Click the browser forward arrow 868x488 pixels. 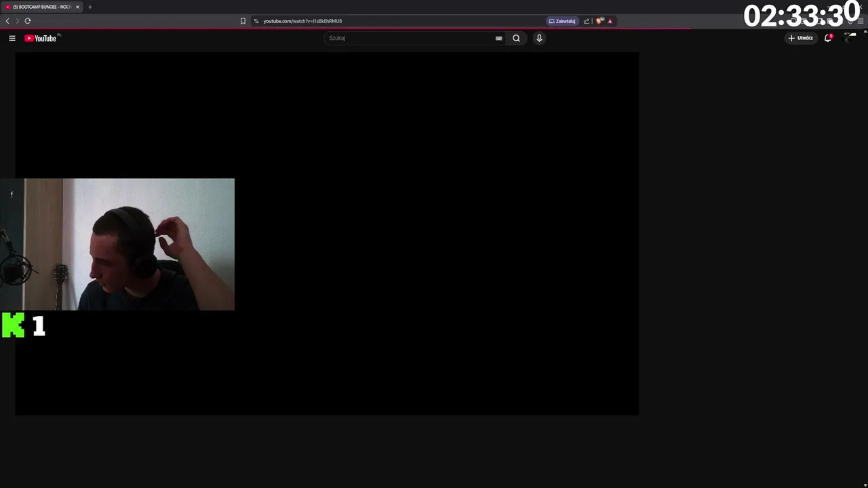18,21
